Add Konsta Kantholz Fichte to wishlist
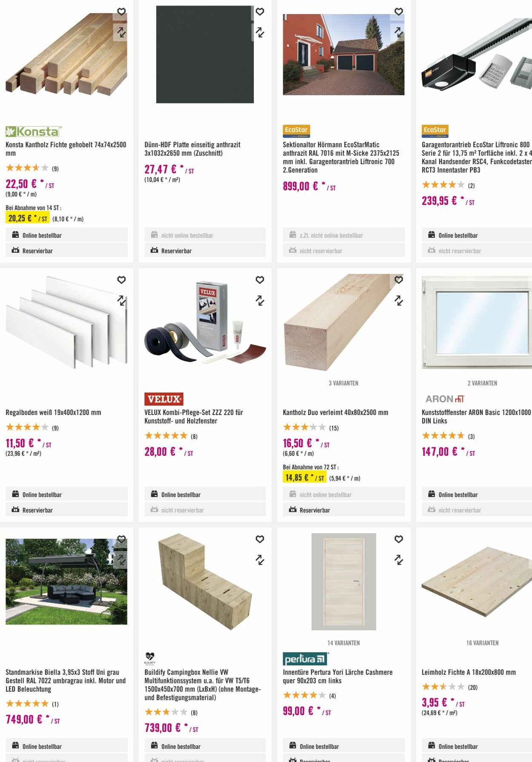The image size is (532, 762). [x=121, y=11]
